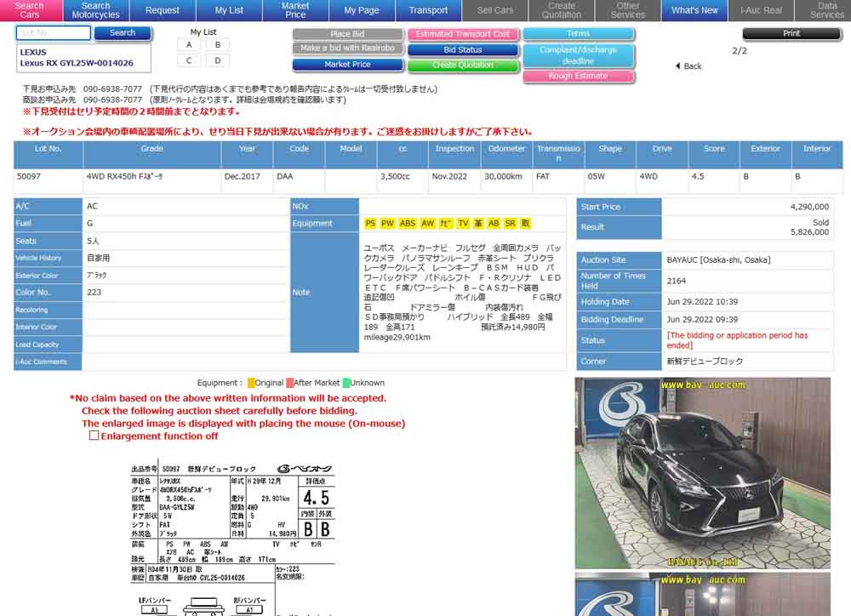Open Complaint/discharge deadline info
The image size is (851, 616).
pyautogui.click(x=579, y=55)
